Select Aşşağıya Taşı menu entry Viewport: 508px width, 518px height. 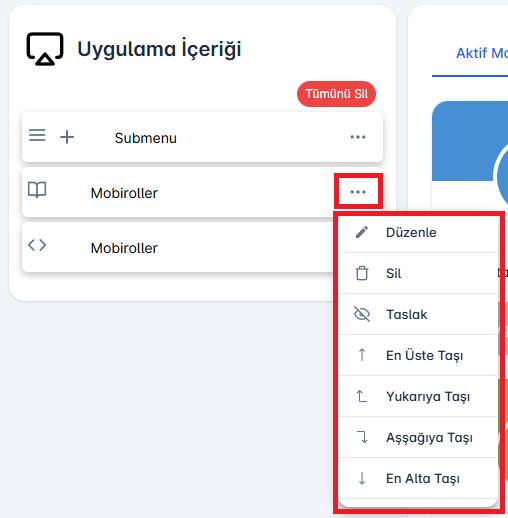[418, 437]
